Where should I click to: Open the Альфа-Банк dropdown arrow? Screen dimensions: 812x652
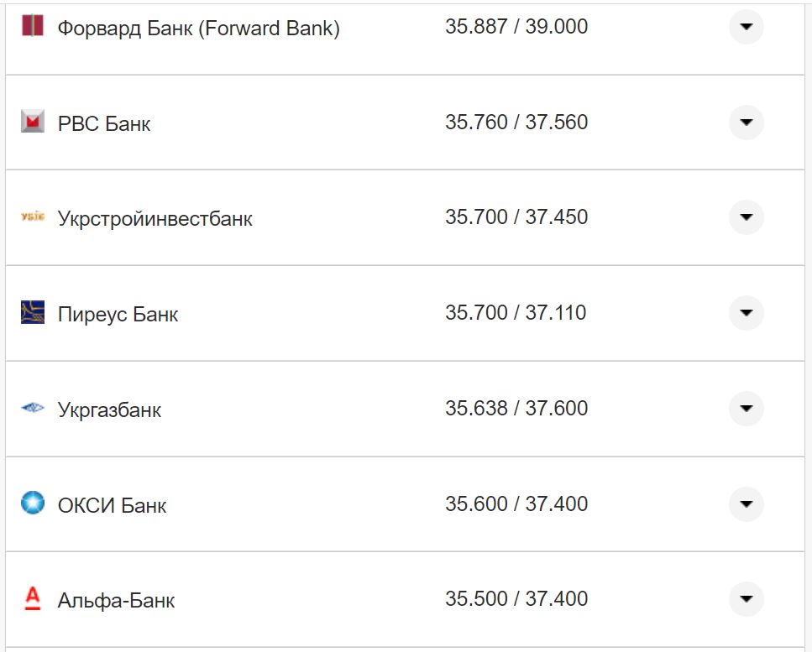pyautogui.click(x=746, y=599)
